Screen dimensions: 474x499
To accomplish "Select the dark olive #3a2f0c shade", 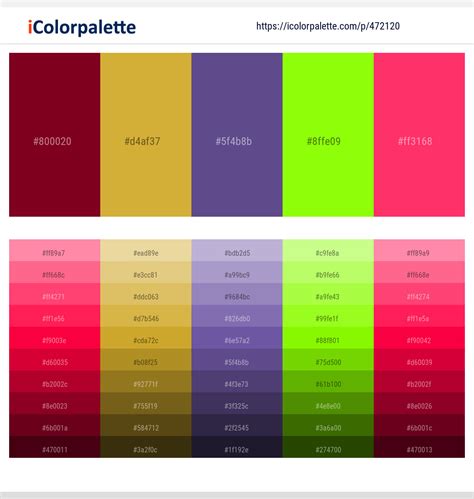I will (x=146, y=447).
